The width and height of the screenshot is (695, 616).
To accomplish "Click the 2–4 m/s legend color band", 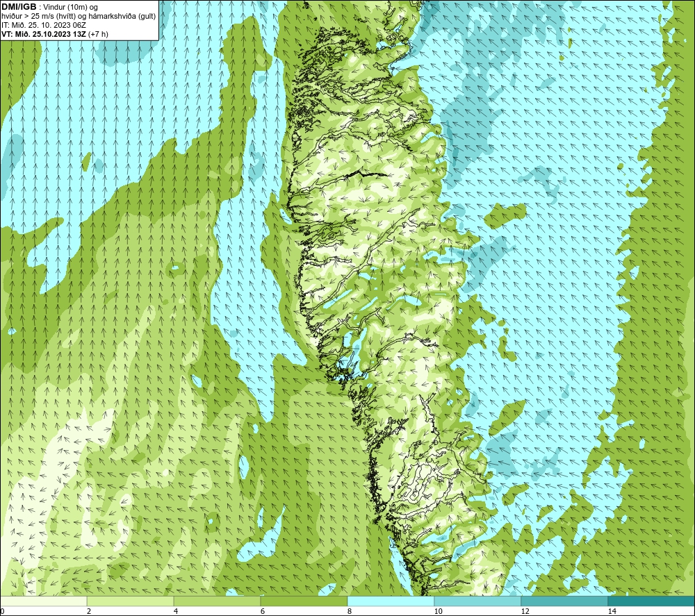I will click(131, 601).
